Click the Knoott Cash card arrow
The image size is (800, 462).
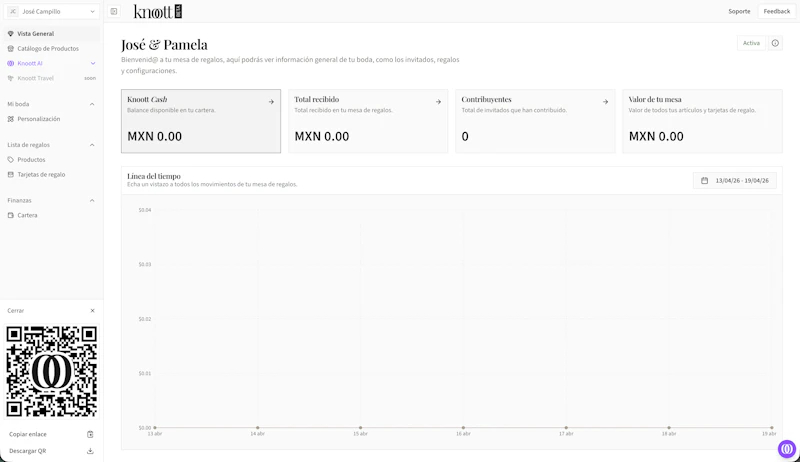point(271,102)
